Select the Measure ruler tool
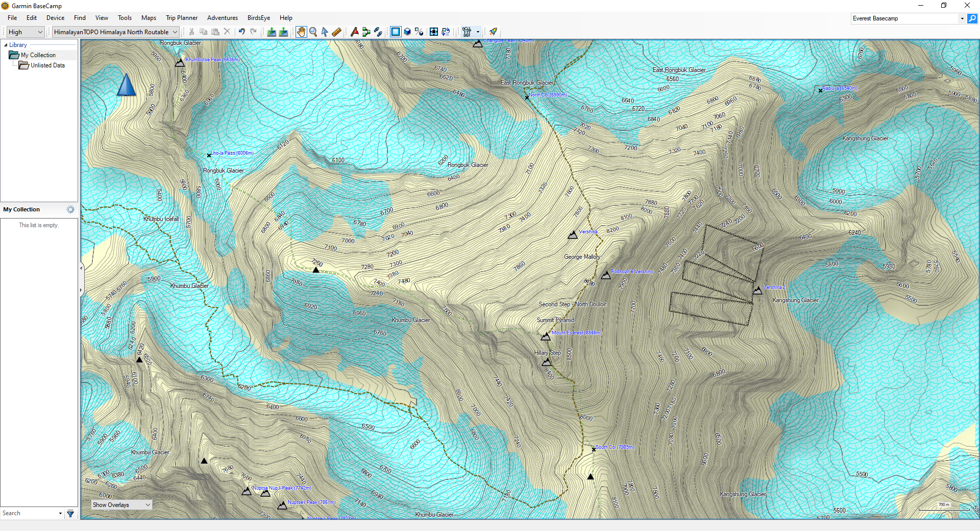This screenshot has height=531, width=980. tap(336, 32)
